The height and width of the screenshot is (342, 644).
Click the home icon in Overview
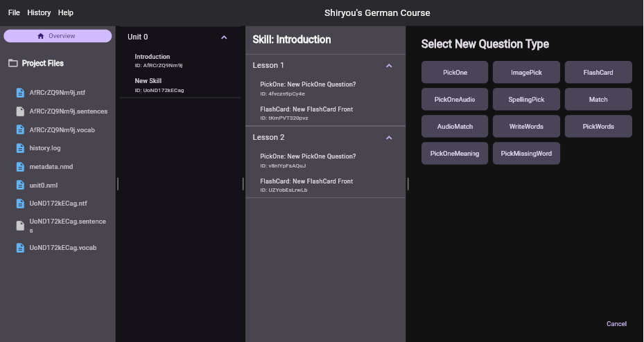[41, 36]
